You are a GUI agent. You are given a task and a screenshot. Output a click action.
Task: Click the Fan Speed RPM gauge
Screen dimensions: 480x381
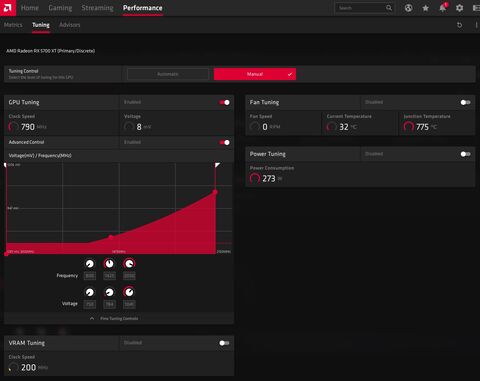coord(255,127)
